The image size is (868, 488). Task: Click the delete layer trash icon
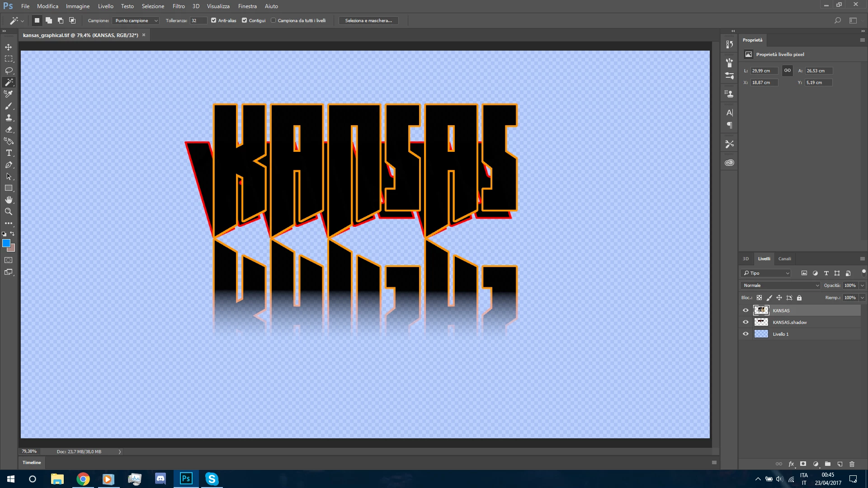(852, 464)
